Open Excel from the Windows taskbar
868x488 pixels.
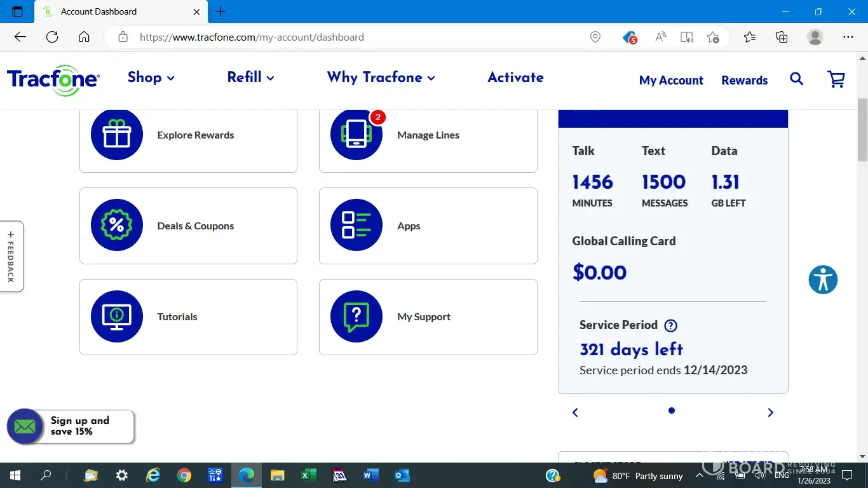308,475
